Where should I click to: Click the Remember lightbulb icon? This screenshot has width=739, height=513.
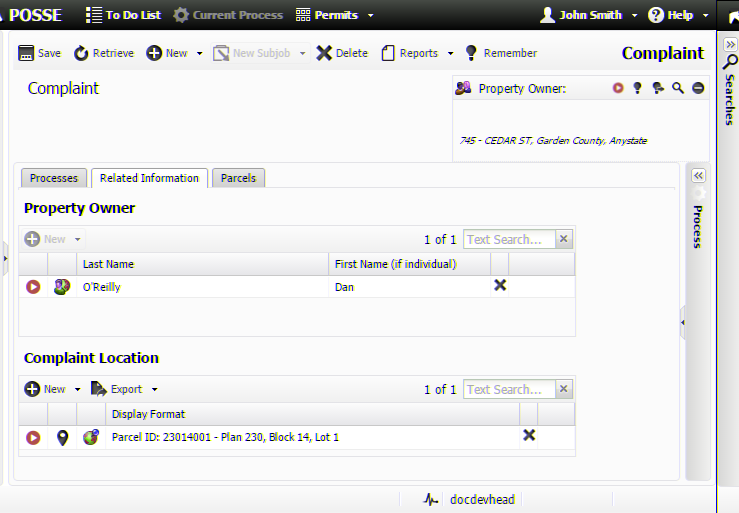(x=472, y=53)
